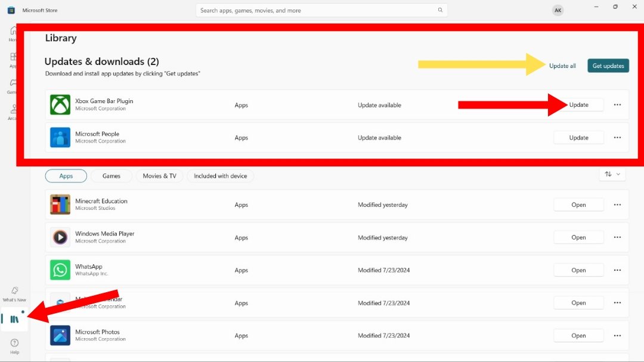Click the Microsoft Studios publisher text
The width and height of the screenshot is (644, 362).
pos(95,208)
